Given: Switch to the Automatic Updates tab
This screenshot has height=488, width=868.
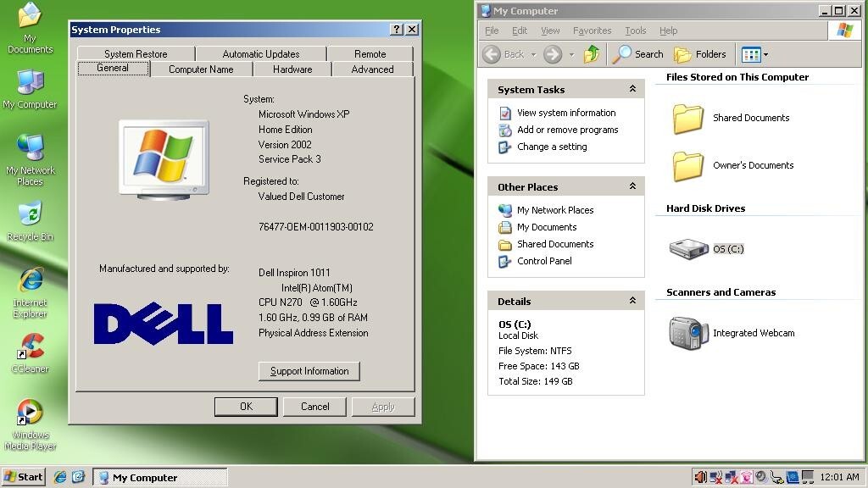Looking at the screenshot, I should coord(261,53).
